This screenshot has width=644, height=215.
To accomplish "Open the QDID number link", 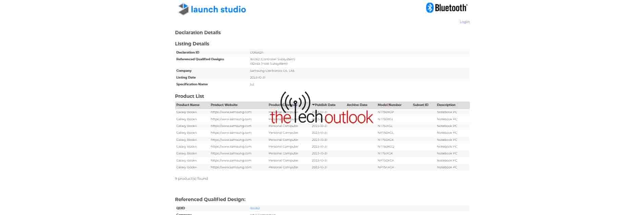I will pyautogui.click(x=255, y=208).
